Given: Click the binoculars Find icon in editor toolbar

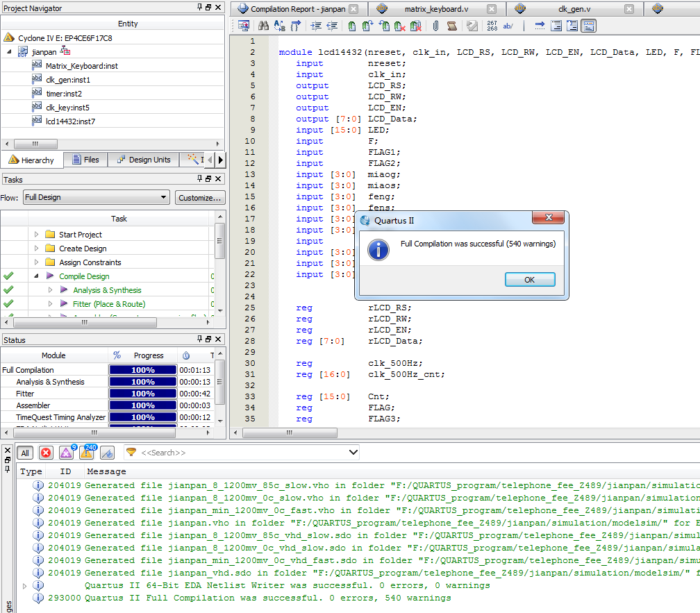Looking at the screenshot, I should [263, 26].
